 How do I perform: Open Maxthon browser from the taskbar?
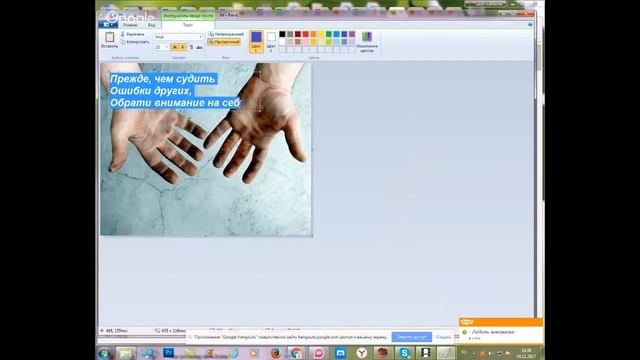pyautogui.click(x=340, y=353)
